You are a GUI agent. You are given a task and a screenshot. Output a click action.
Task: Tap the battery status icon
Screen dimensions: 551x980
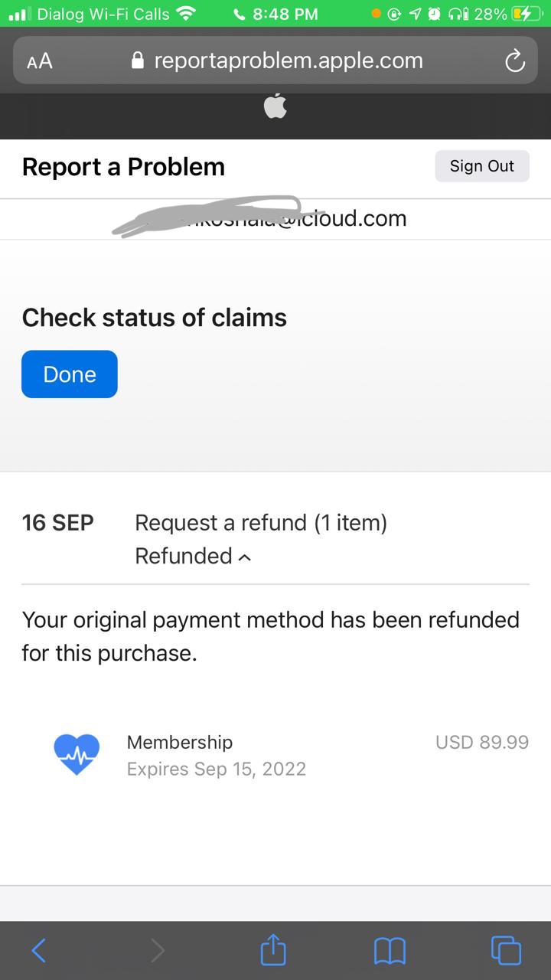527,14
